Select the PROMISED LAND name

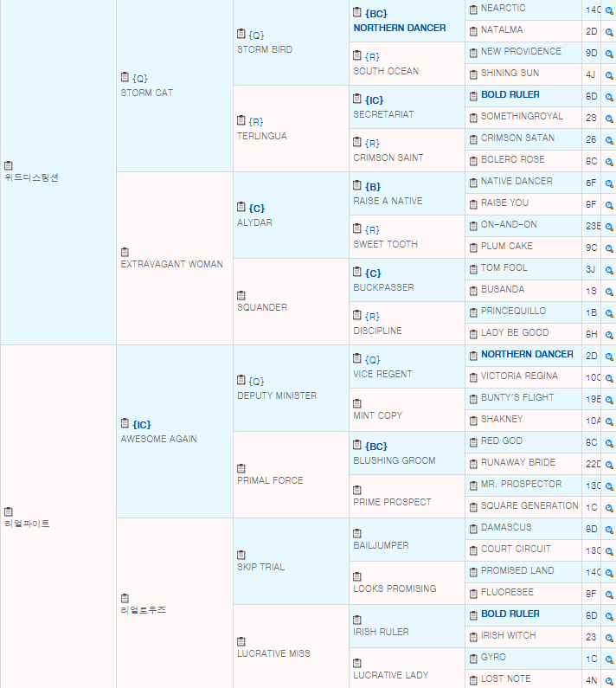tap(517, 570)
